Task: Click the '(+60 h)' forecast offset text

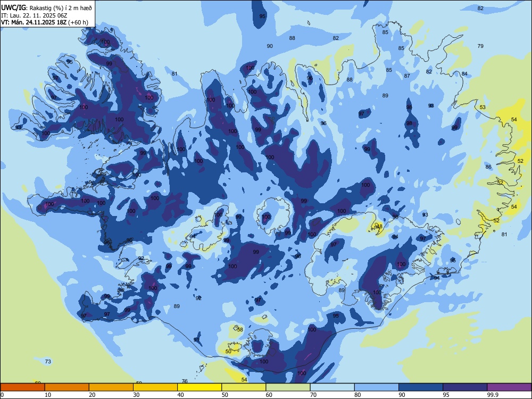Action: pos(78,22)
